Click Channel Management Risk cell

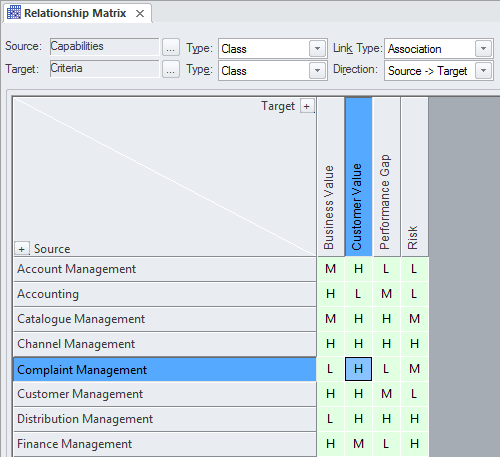(414, 344)
